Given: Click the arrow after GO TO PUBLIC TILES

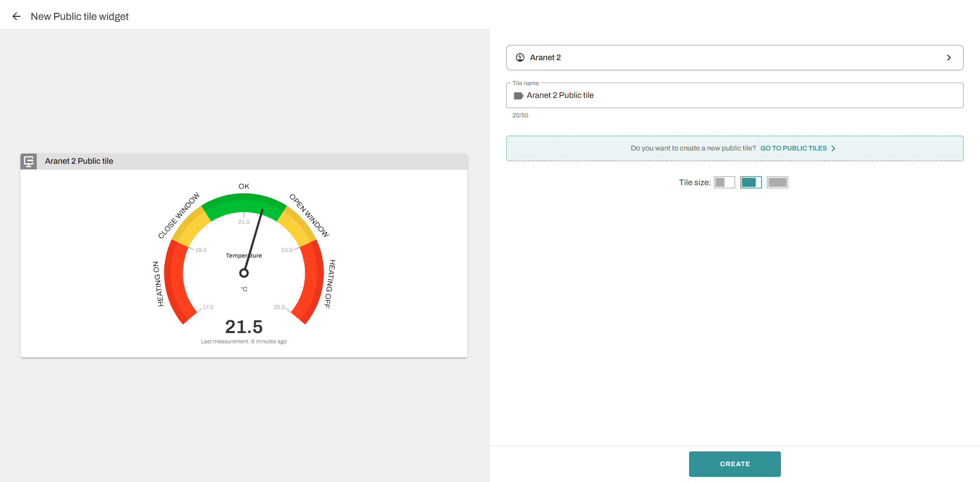Looking at the screenshot, I should click(x=834, y=148).
